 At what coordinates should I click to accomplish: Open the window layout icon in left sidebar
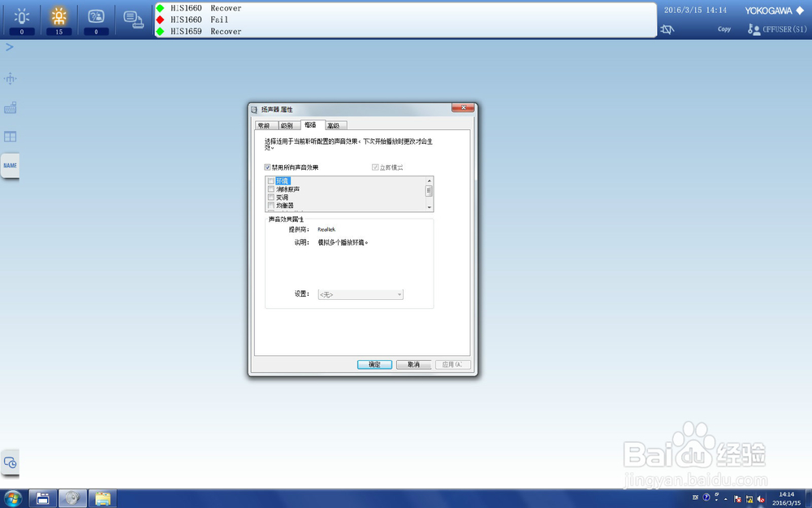point(10,137)
